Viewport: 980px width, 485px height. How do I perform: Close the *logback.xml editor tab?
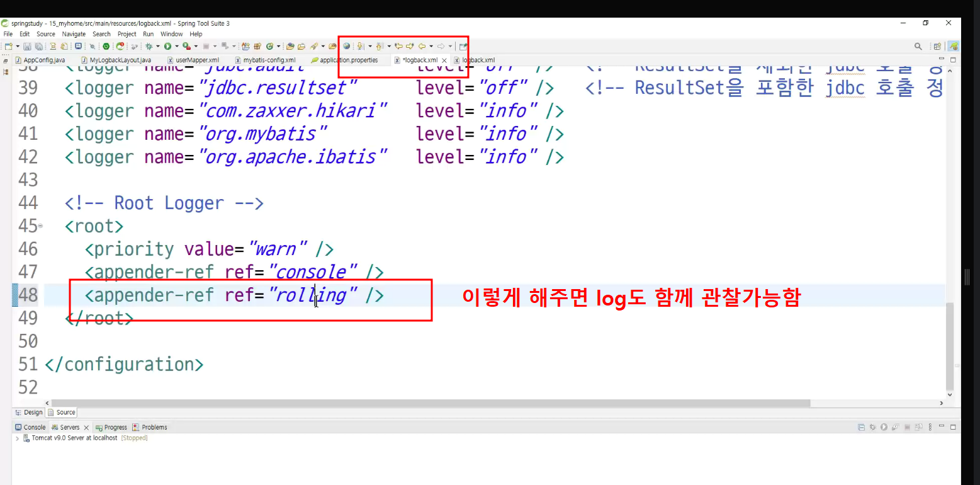(x=444, y=60)
